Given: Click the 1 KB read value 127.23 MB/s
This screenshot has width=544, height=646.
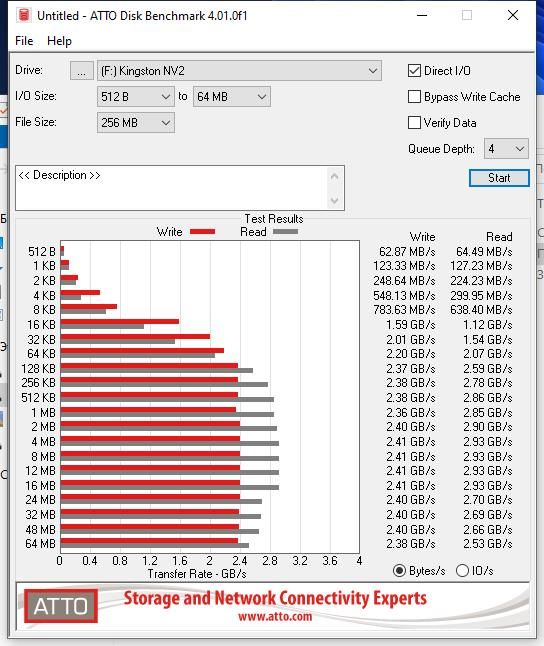Looking at the screenshot, I should [481, 266].
